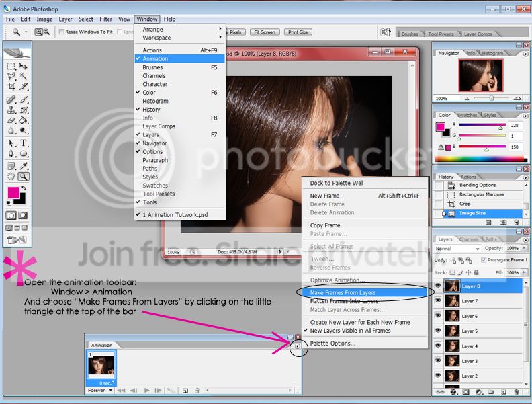Select the Clone Stamp tool
The image size is (532, 404).
11,110
